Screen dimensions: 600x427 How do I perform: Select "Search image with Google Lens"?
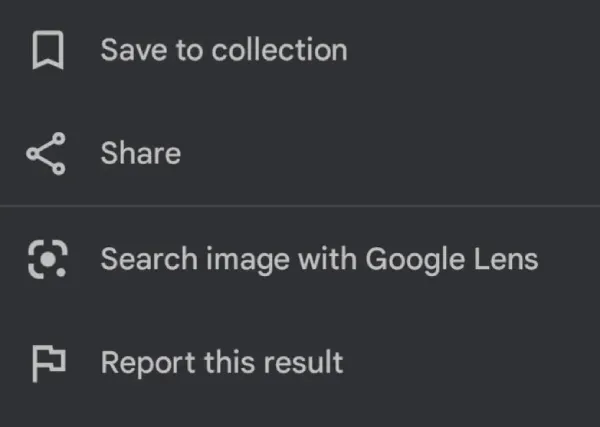319,259
